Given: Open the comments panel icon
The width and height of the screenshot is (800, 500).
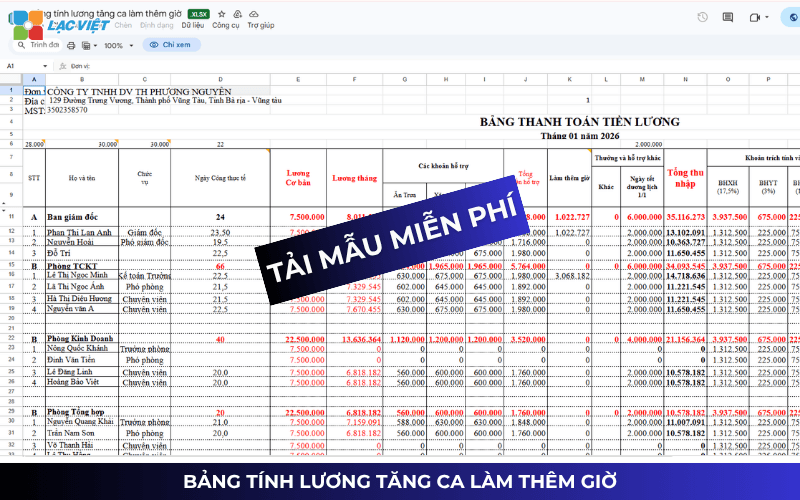Looking at the screenshot, I should point(728,17).
